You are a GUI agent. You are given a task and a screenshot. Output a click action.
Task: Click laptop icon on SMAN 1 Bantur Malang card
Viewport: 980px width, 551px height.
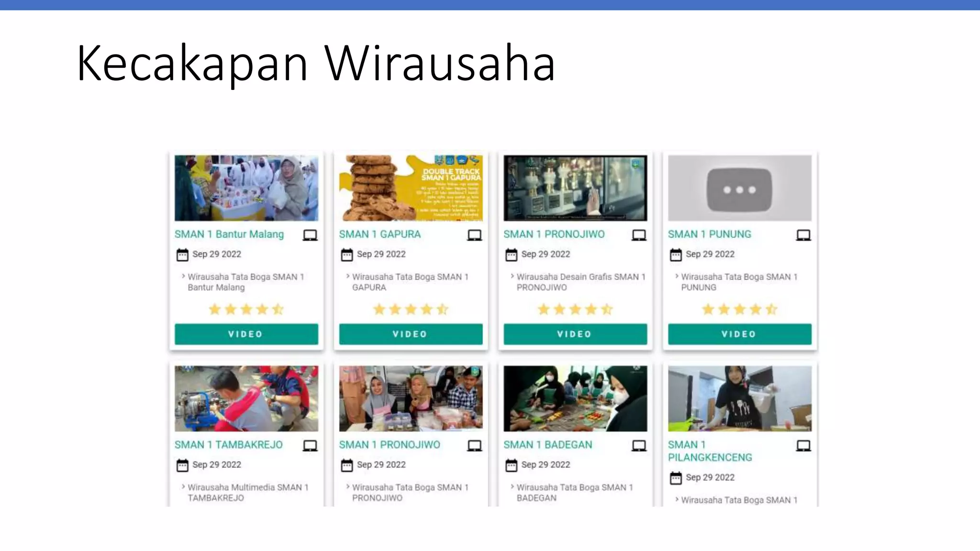[310, 235]
